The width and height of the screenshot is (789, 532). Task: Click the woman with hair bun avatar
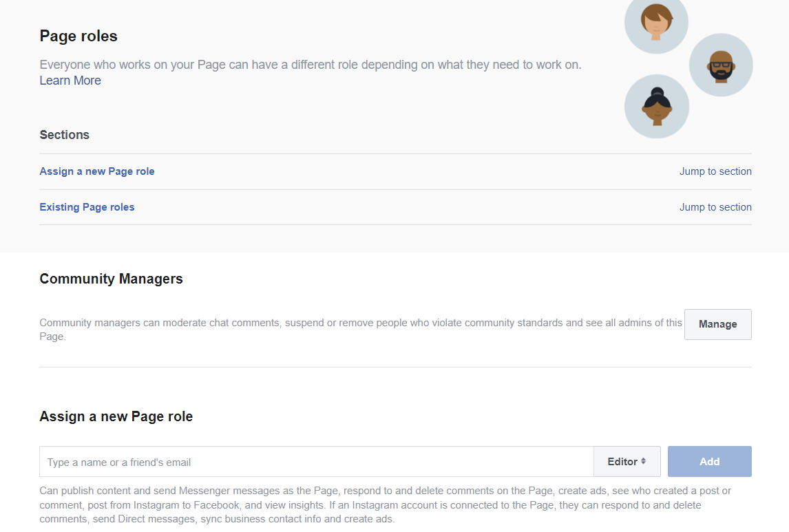(656, 106)
